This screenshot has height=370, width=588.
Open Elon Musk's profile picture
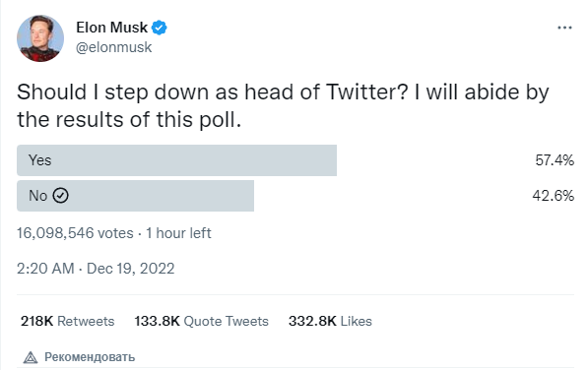[40, 38]
